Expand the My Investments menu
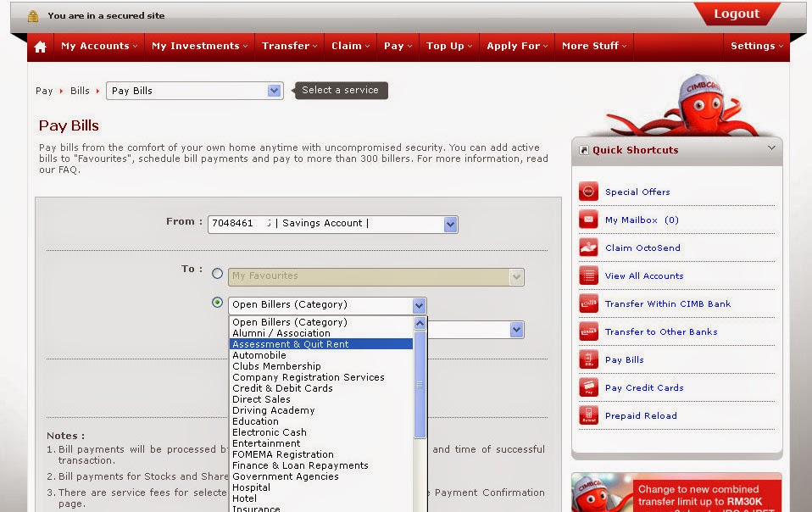The width and height of the screenshot is (812, 512). tap(199, 46)
